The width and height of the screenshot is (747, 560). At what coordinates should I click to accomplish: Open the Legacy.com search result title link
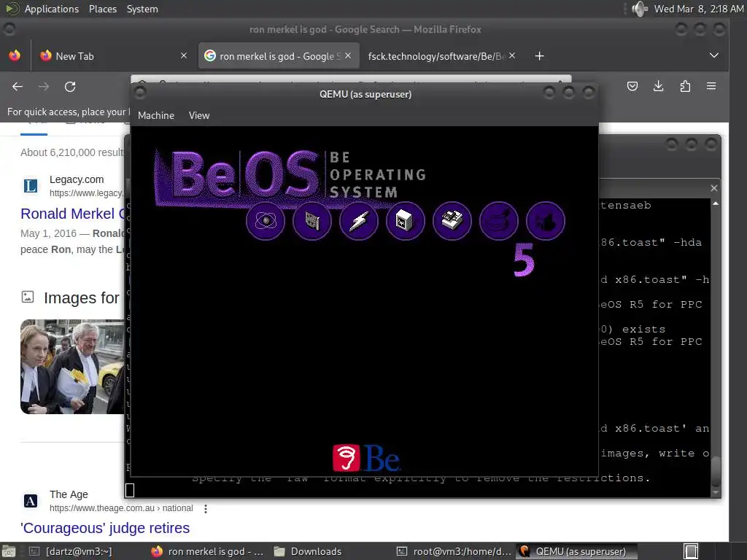(72, 214)
